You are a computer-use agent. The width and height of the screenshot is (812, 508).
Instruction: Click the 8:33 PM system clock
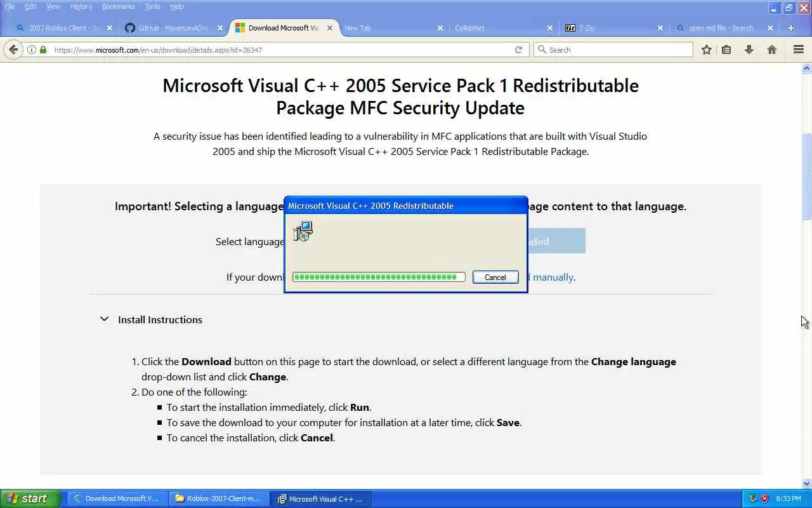tap(789, 498)
